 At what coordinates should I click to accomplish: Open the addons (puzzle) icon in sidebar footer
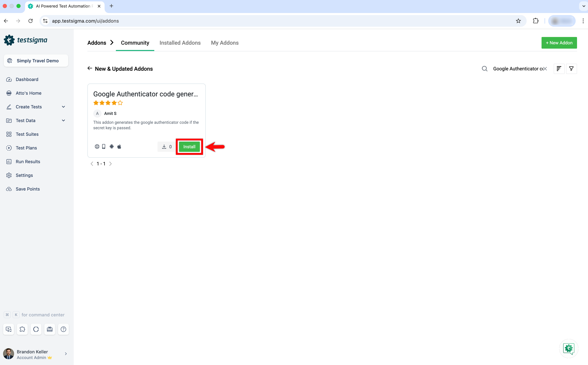click(22, 329)
